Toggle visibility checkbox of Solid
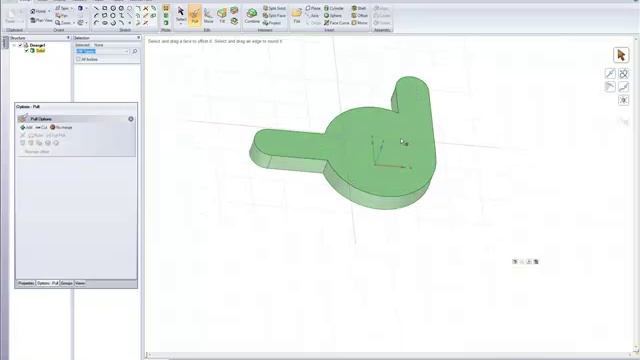Viewport: 640px width, 360px height. [27, 51]
